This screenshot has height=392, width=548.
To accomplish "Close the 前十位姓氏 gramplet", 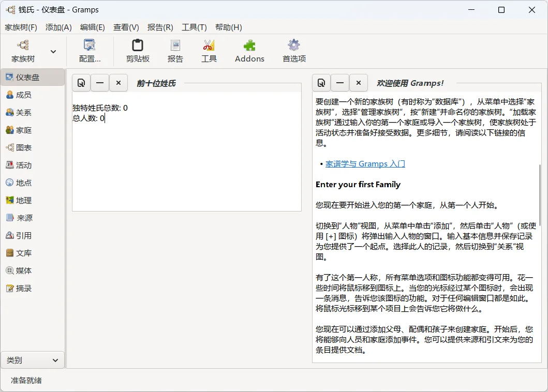I will tap(119, 83).
